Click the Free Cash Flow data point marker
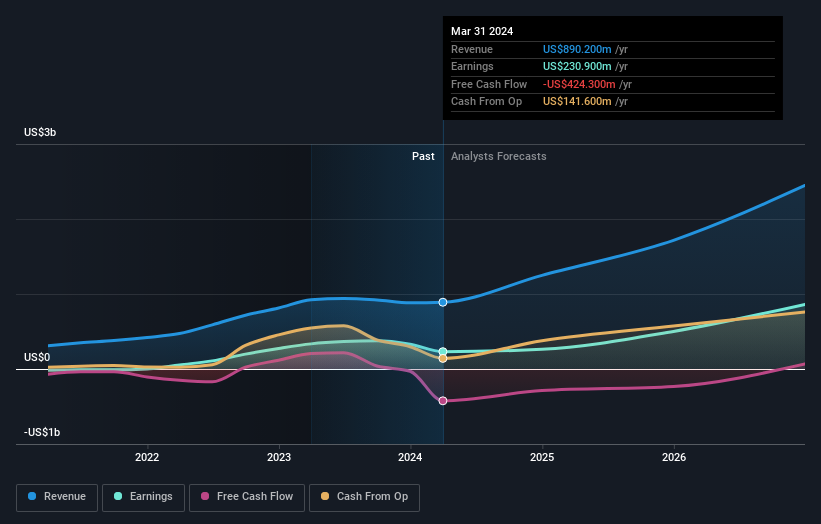 coord(443,401)
